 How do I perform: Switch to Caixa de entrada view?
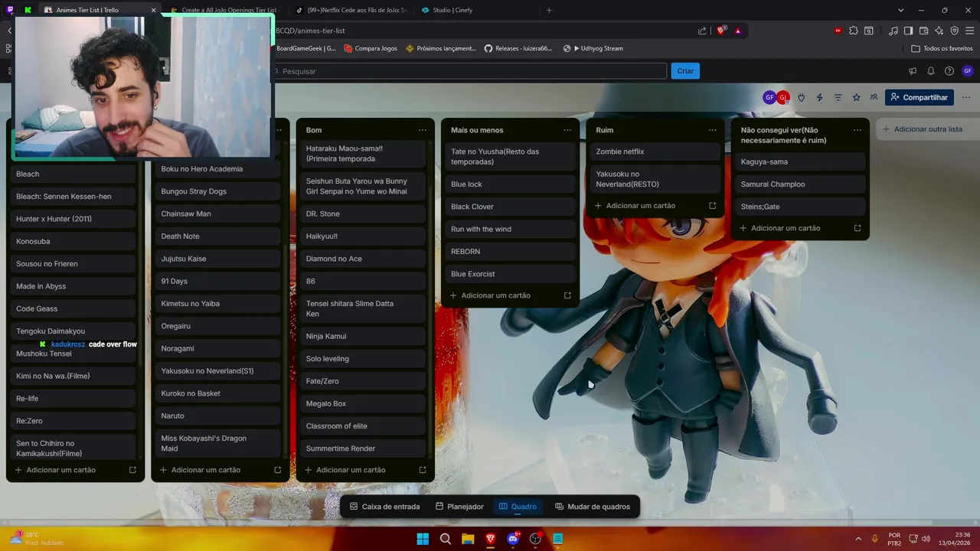(x=384, y=507)
